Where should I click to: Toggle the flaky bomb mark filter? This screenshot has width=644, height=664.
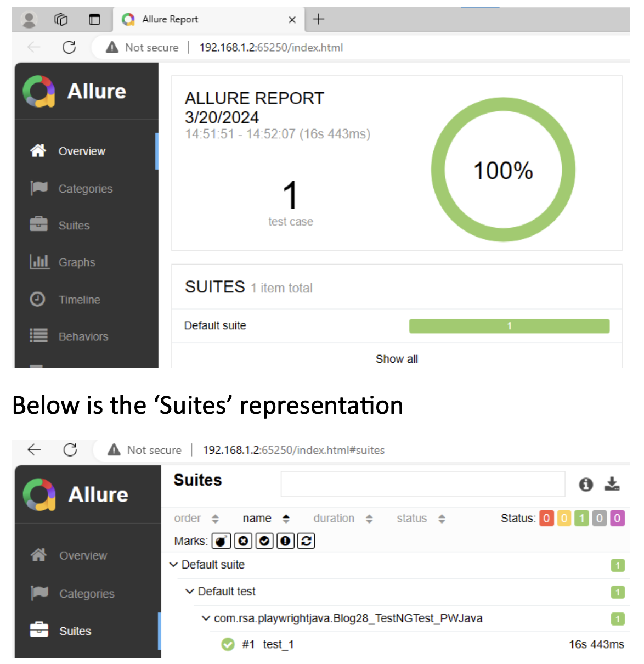pyautogui.click(x=221, y=541)
